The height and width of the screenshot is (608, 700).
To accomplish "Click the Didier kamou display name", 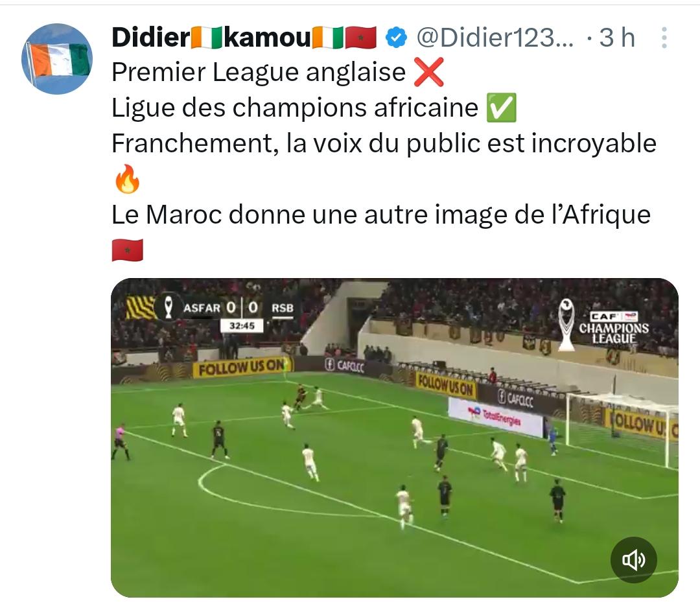I will [244, 38].
